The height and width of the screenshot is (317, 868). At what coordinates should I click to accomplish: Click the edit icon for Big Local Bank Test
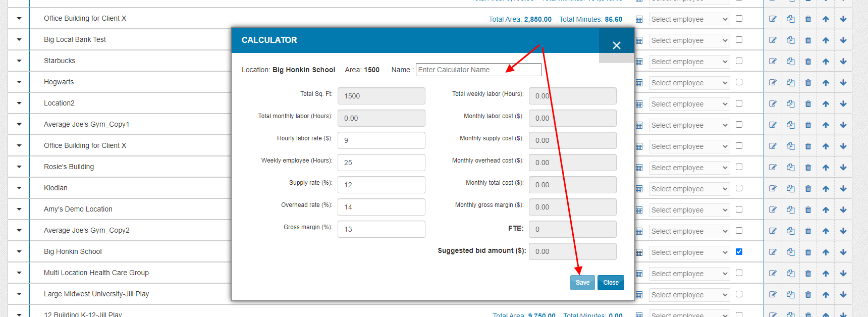pos(773,40)
